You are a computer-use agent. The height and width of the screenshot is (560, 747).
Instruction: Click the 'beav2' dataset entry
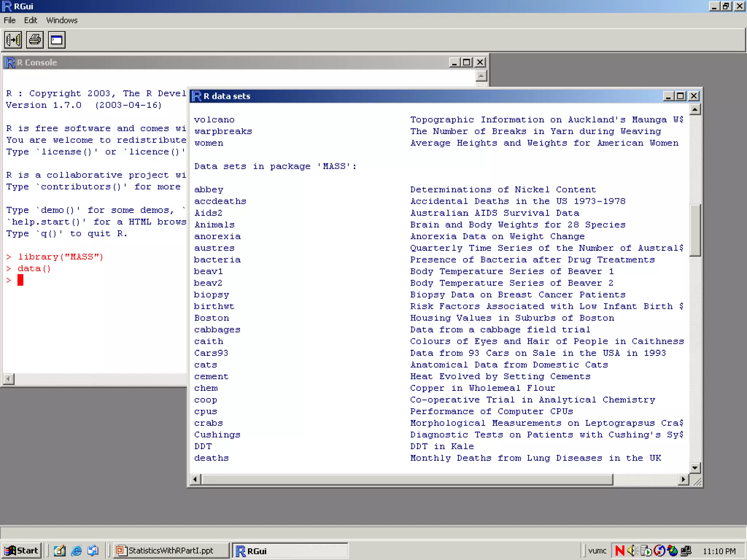click(x=208, y=283)
